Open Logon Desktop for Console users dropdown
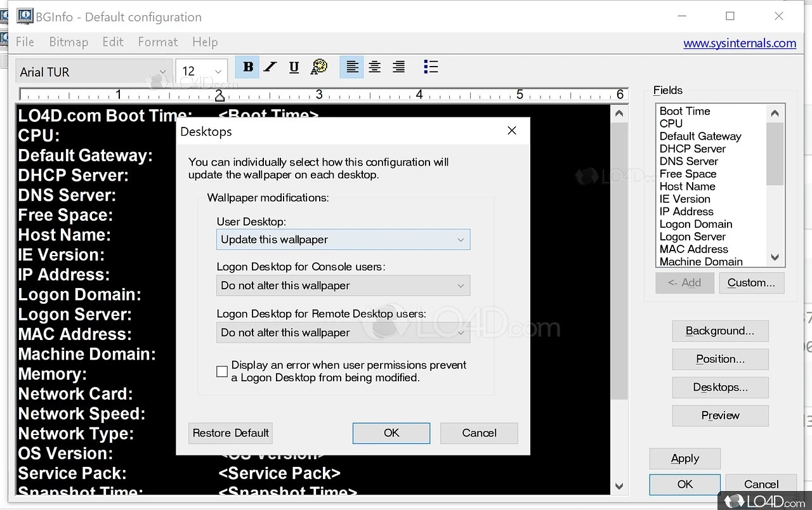Image resolution: width=812 pixels, height=510 pixels. point(343,285)
